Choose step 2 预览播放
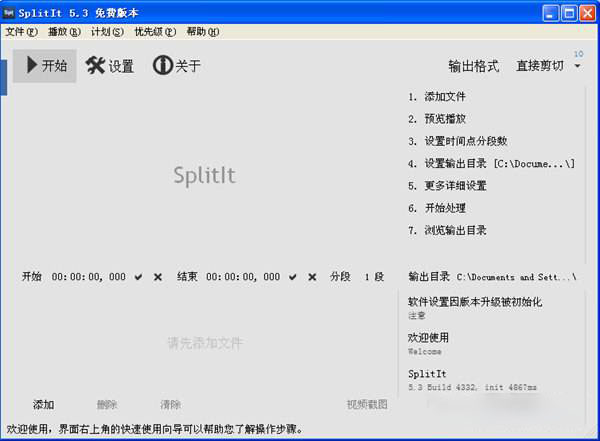The width and height of the screenshot is (600, 441). coord(437,119)
